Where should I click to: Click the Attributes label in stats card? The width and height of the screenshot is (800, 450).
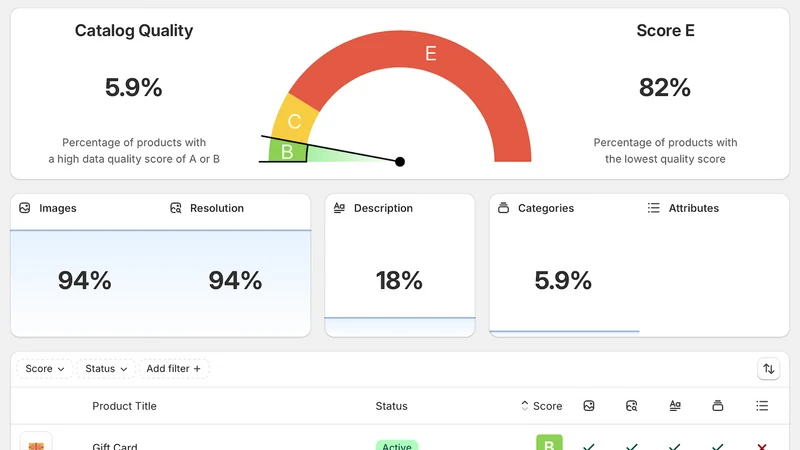click(694, 208)
